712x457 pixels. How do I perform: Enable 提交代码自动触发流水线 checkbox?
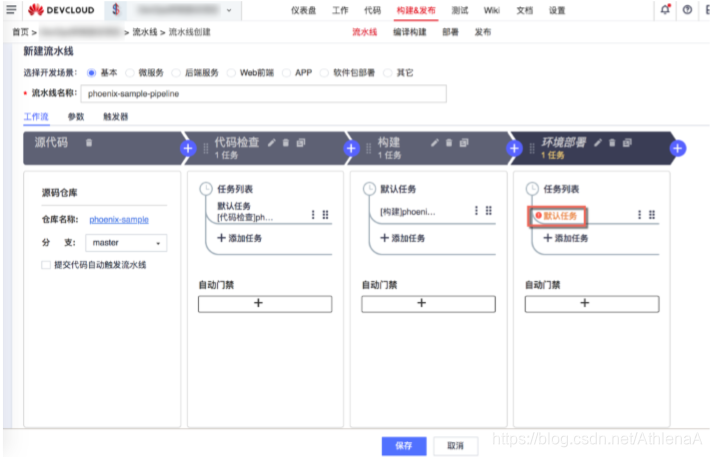coord(46,265)
